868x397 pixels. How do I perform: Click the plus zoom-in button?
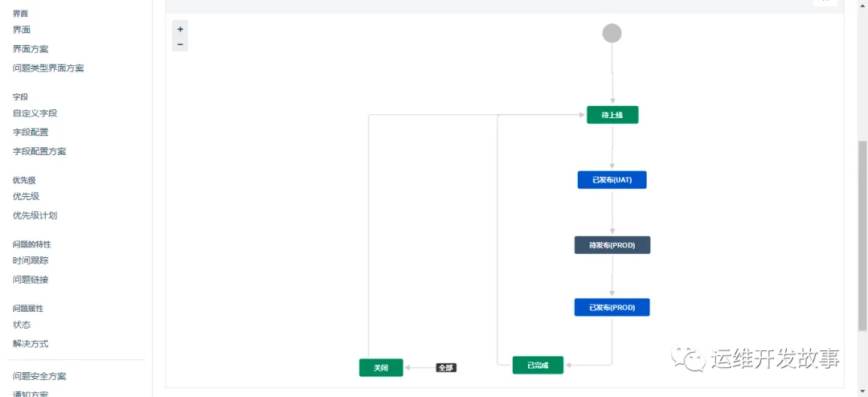coord(180,29)
